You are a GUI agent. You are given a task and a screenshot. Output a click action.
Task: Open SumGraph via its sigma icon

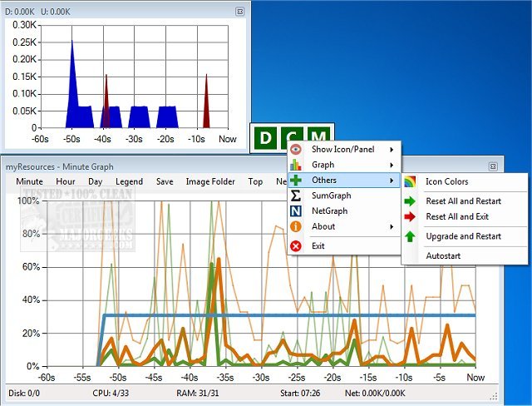(x=296, y=195)
